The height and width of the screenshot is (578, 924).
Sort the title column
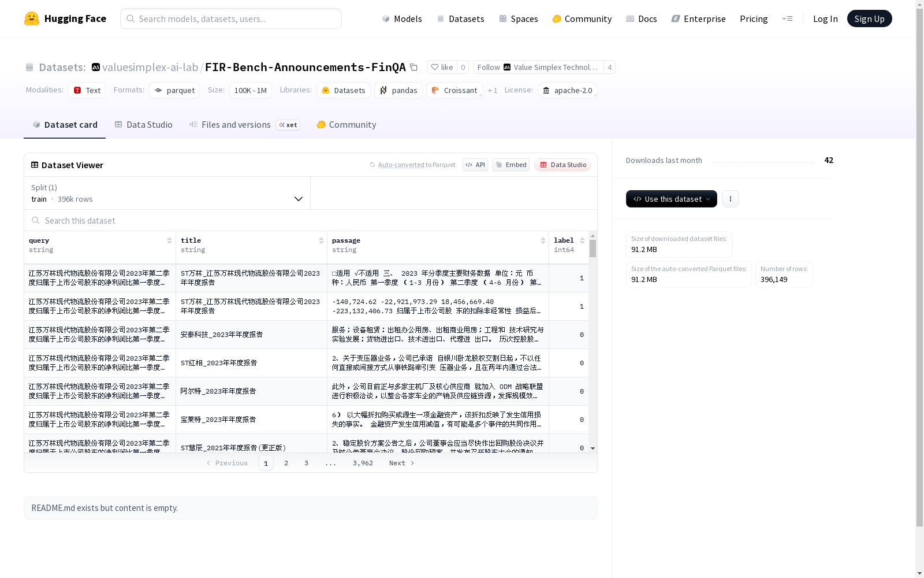[x=321, y=240]
